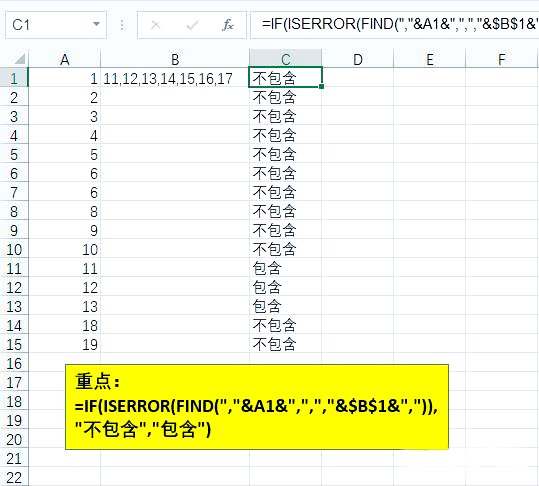Click inside the formula bar text
Viewport: 539px width, 486px height.
tap(394, 24)
